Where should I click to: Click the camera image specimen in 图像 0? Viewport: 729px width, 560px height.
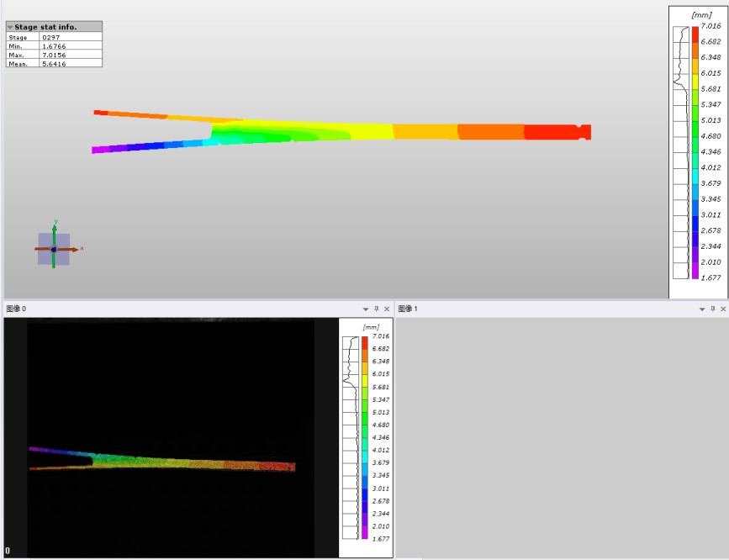click(x=168, y=461)
